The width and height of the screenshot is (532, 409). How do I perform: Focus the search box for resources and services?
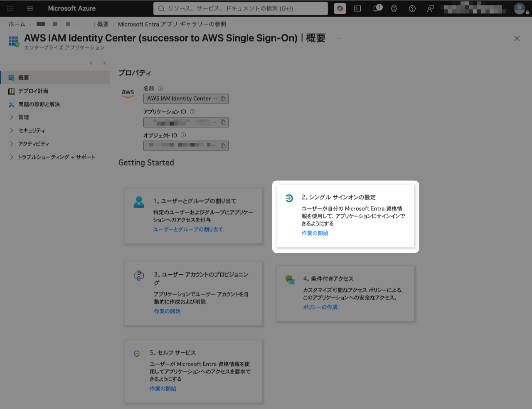(241, 8)
